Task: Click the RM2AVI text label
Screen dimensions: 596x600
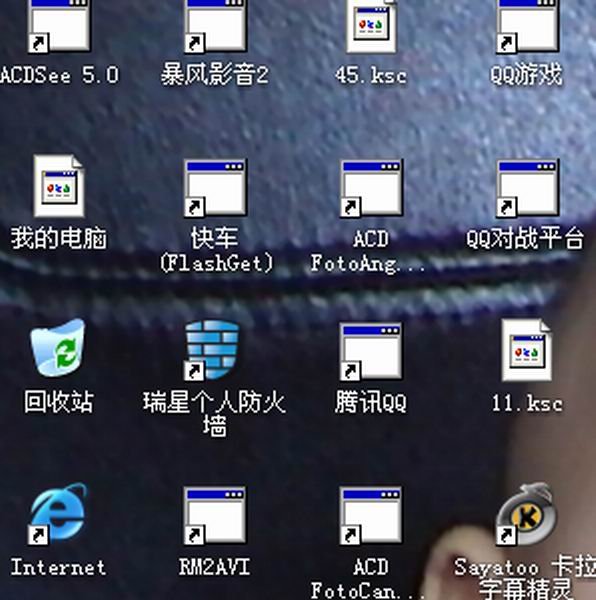Action: tap(215, 567)
